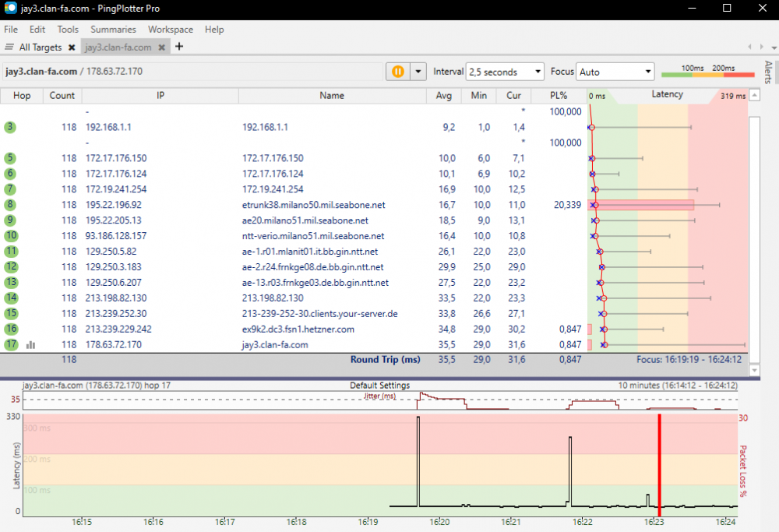Viewport: 779px width, 532px height.
Task: Click the Cur column header
Action: (x=513, y=95)
